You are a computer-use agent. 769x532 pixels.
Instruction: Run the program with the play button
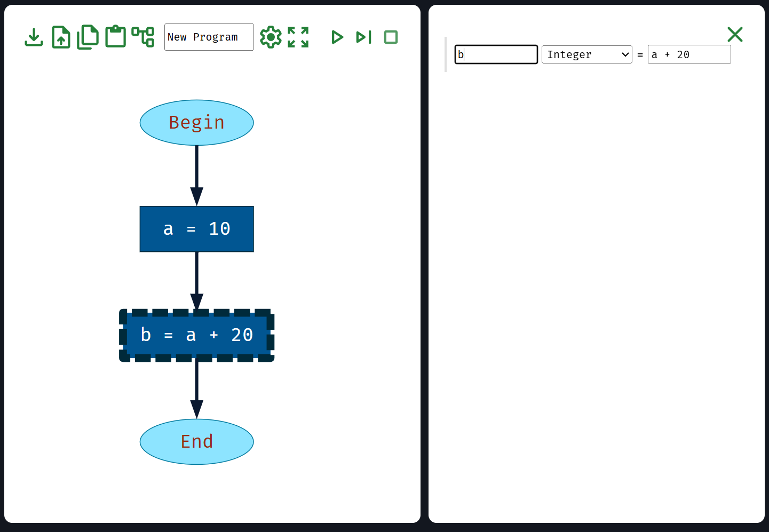(x=337, y=37)
